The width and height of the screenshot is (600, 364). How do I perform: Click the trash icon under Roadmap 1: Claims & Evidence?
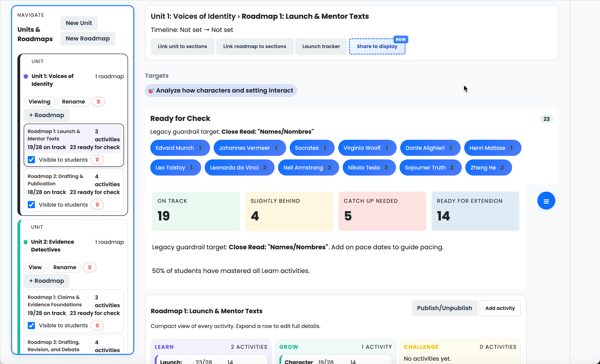[97, 325]
